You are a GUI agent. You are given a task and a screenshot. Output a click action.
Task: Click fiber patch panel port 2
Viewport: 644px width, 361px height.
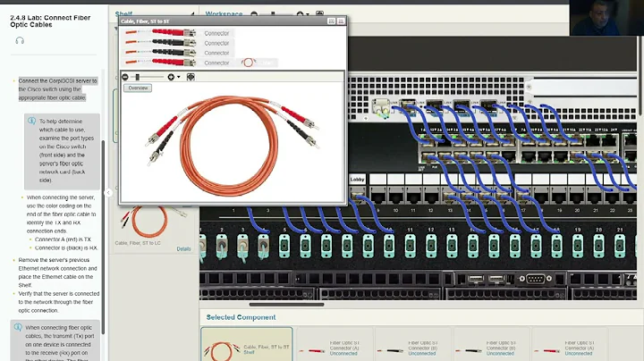[222, 246]
